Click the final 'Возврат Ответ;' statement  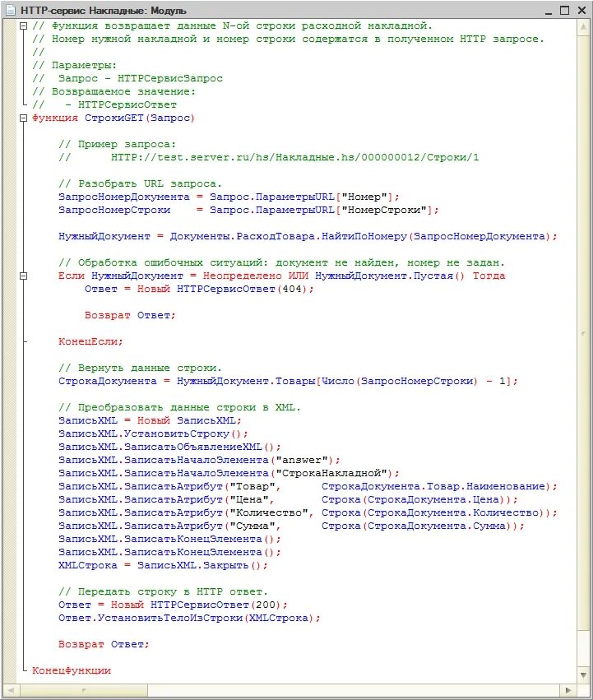104,645
